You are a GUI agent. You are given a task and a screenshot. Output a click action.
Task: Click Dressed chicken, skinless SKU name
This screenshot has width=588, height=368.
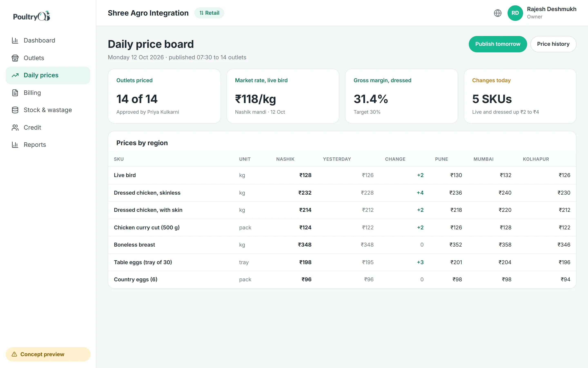point(147,193)
